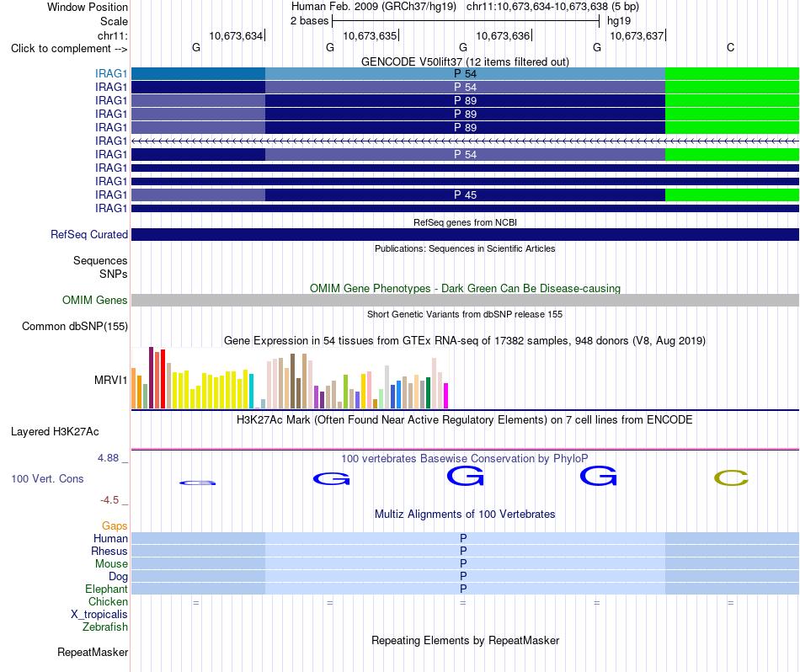Open 'Repeating Elements by RepeatMasker' title

[x=465, y=640]
